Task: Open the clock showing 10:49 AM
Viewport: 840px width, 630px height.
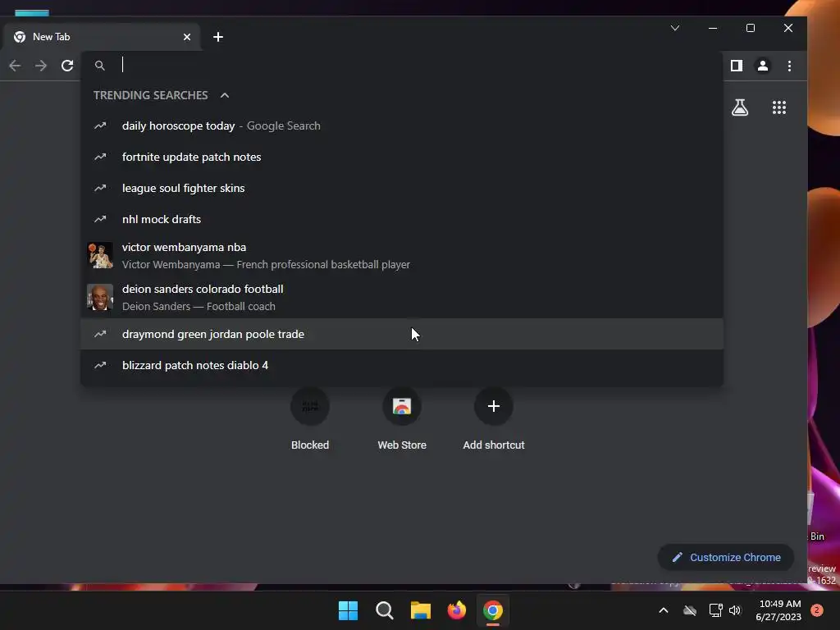Action: [779, 610]
